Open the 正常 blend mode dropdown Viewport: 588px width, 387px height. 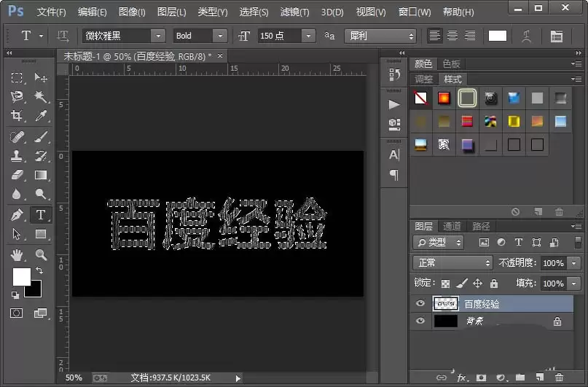452,263
